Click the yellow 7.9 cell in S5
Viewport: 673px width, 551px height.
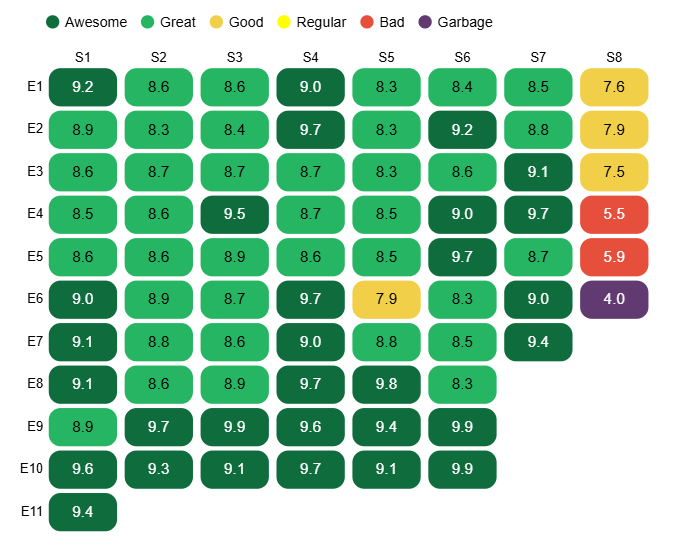pos(386,299)
